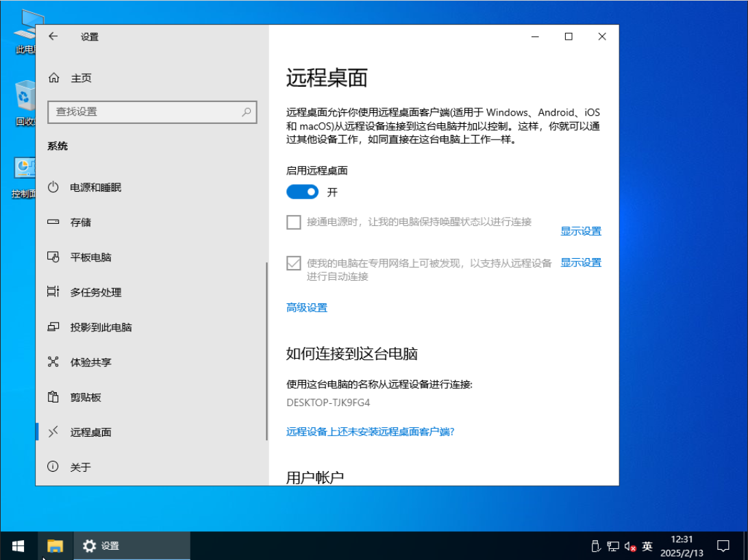Open 体验共享 sidebar item

(90, 362)
